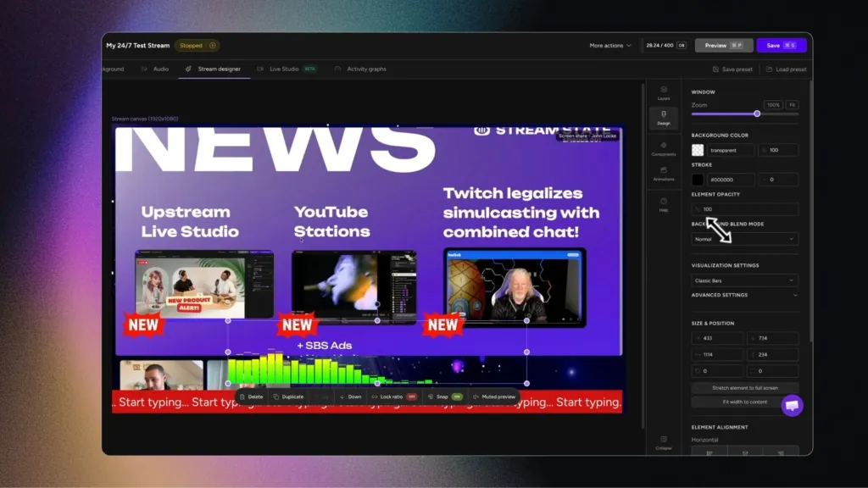Open the Live Studio beta tab
The image size is (868, 488).
[x=287, y=69]
